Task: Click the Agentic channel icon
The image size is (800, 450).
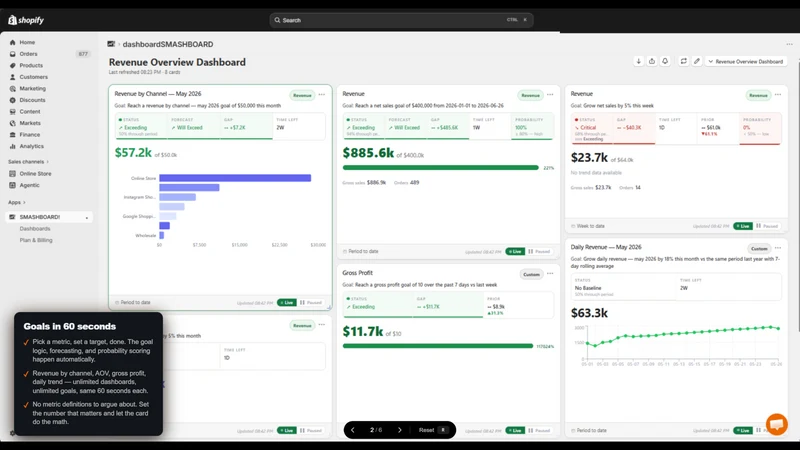Action: (12, 185)
